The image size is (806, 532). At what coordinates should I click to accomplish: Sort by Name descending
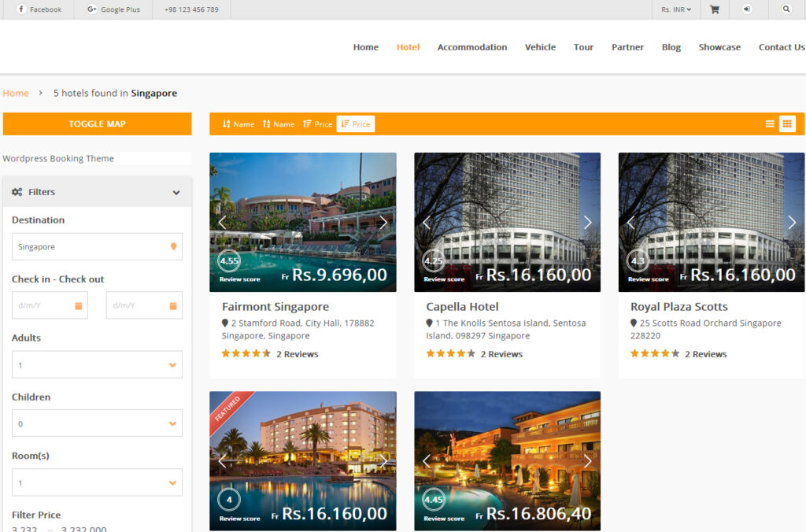[279, 124]
